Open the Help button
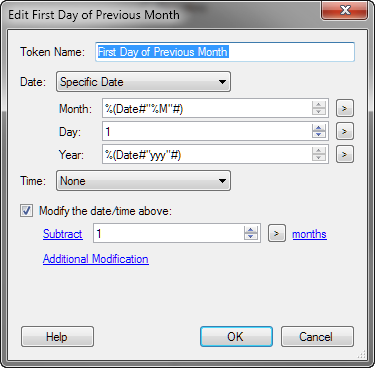 [57, 337]
